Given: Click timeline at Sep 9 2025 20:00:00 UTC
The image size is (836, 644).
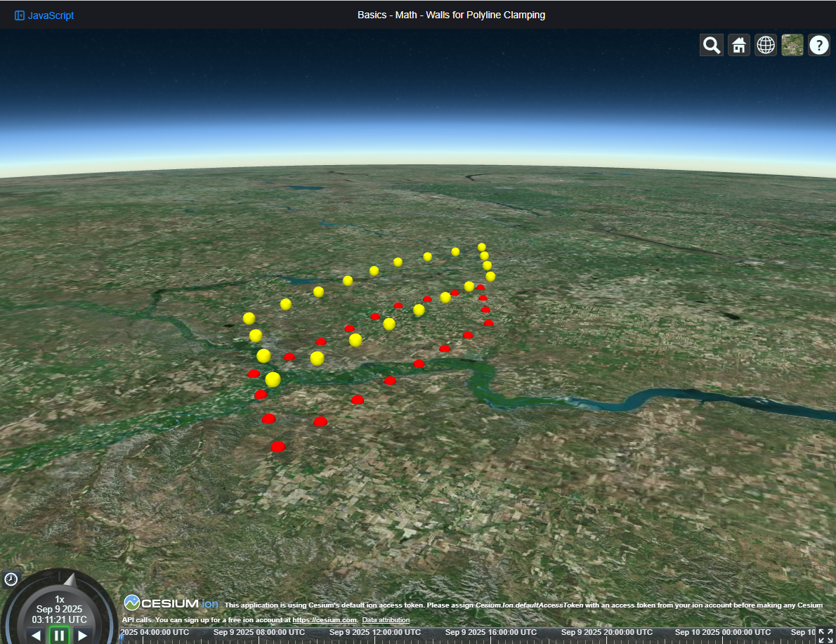Looking at the screenshot, I should [607, 633].
